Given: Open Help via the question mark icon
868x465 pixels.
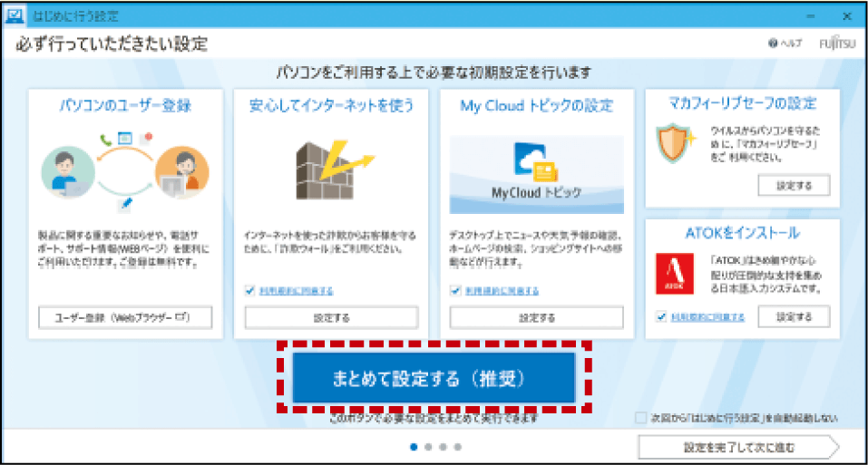Looking at the screenshot, I should [x=774, y=44].
